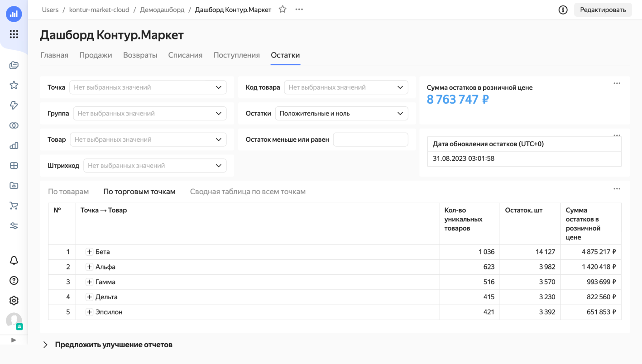Go to Демодашборд breadcrumb

[x=162, y=10]
